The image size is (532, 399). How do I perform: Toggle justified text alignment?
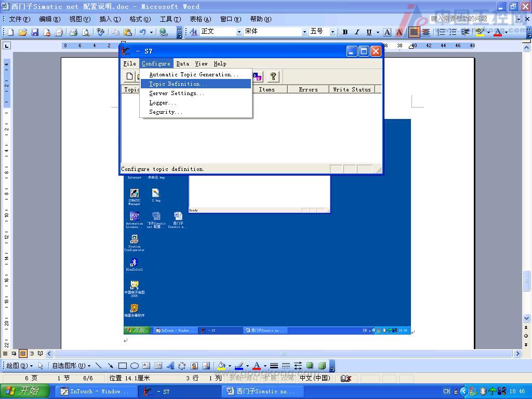click(x=414, y=32)
